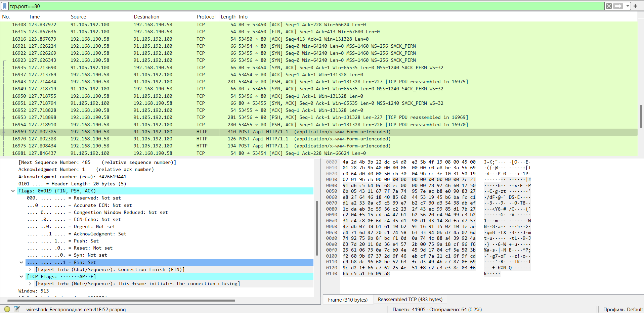Switch to Frame (310 bytes) tab
The image size is (644, 313).
[x=348, y=300]
